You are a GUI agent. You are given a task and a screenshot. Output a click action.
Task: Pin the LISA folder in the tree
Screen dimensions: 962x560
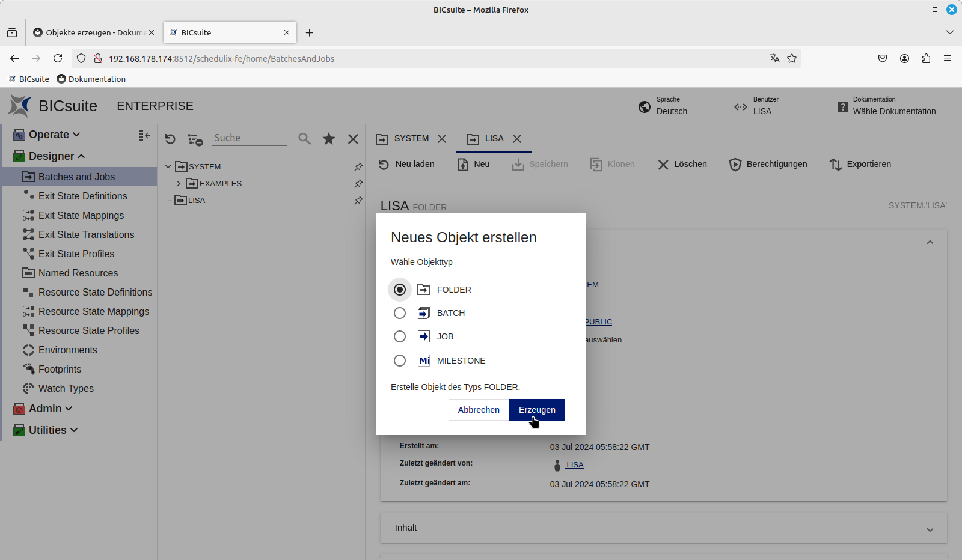[x=358, y=201]
